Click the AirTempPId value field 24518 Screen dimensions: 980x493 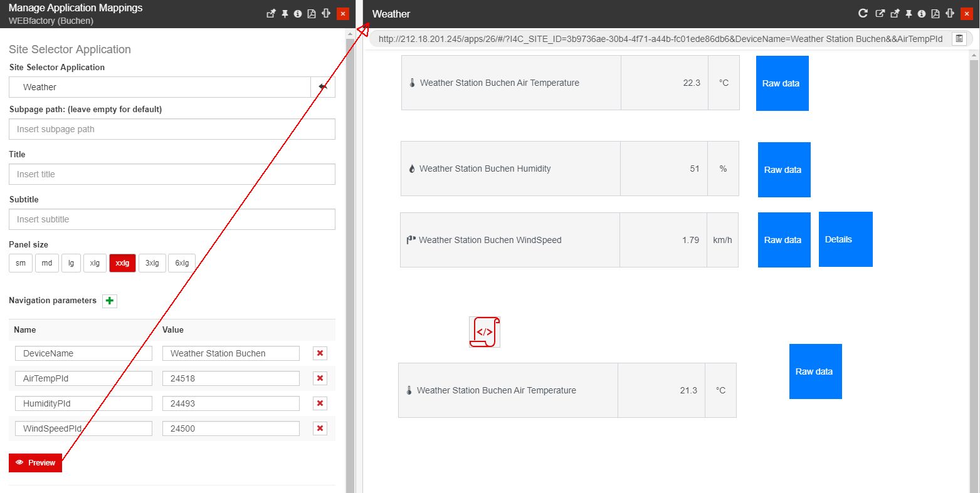(x=231, y=378)
